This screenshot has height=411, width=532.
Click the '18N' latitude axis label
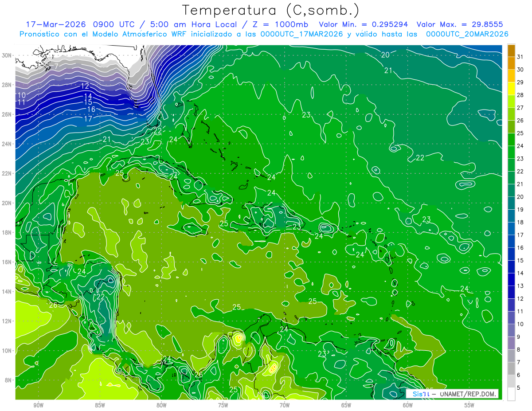point(8,233)
